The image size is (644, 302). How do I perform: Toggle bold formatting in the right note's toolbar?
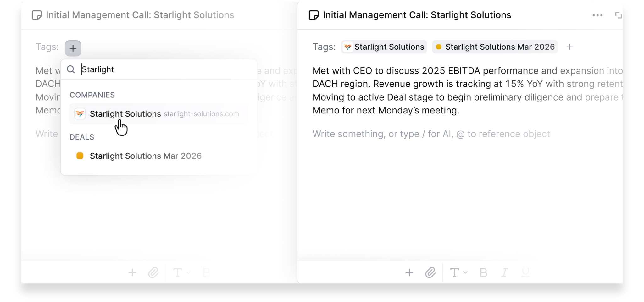(x=483, y=272)
